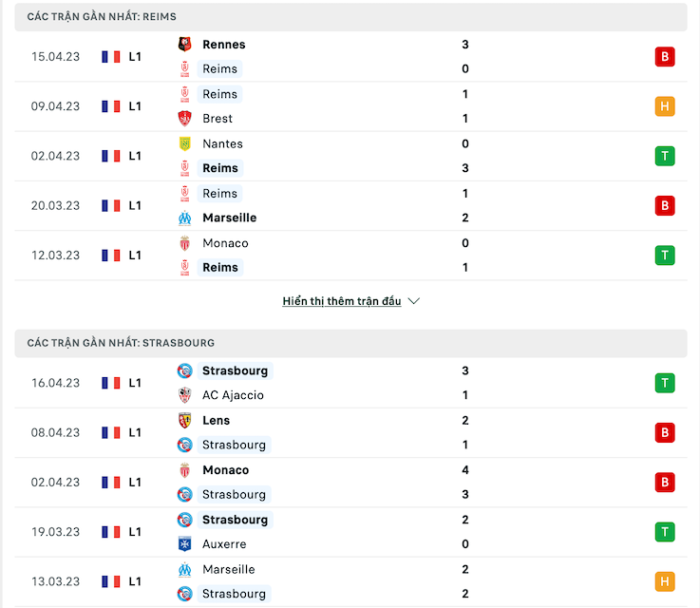Click the blue Marseille logo beside Reims 1-2

[x=185, y=218]
